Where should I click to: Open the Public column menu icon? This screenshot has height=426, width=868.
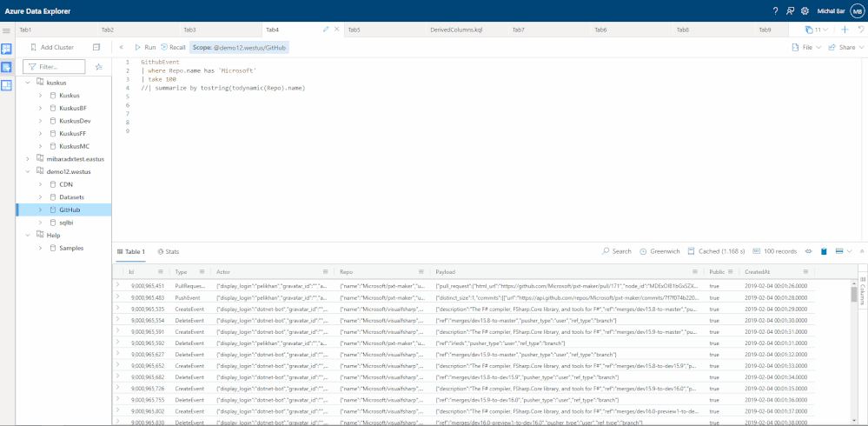732,272
